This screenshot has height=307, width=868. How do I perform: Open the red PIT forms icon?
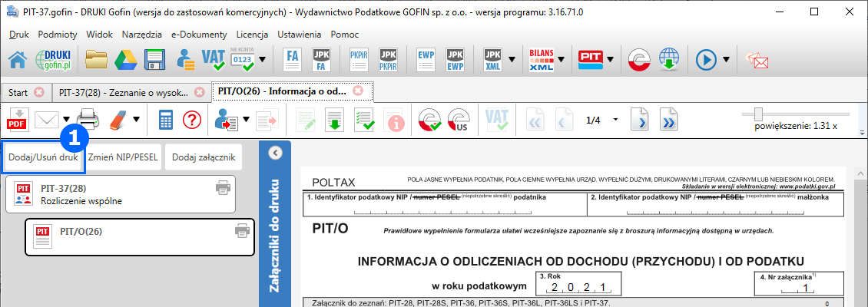pos(590,59)
